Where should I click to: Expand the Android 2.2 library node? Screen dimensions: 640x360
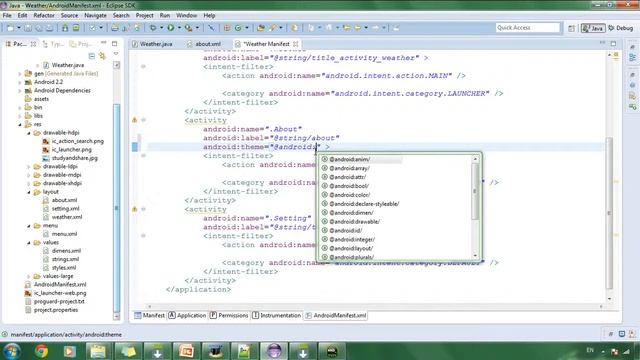tap(20, 82)
